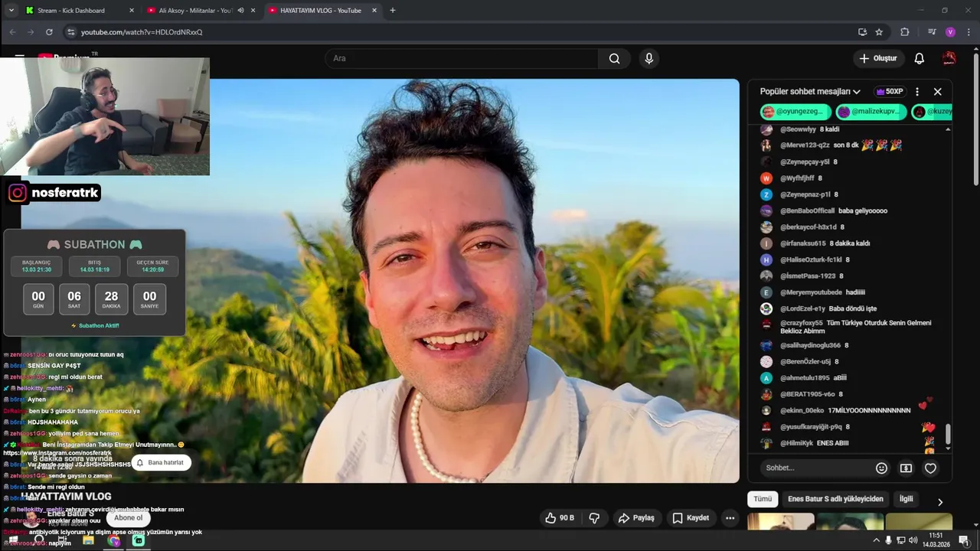Select the Tümü filter chip
This screenshot has height=551, width=980.
[x=763, y=499]
